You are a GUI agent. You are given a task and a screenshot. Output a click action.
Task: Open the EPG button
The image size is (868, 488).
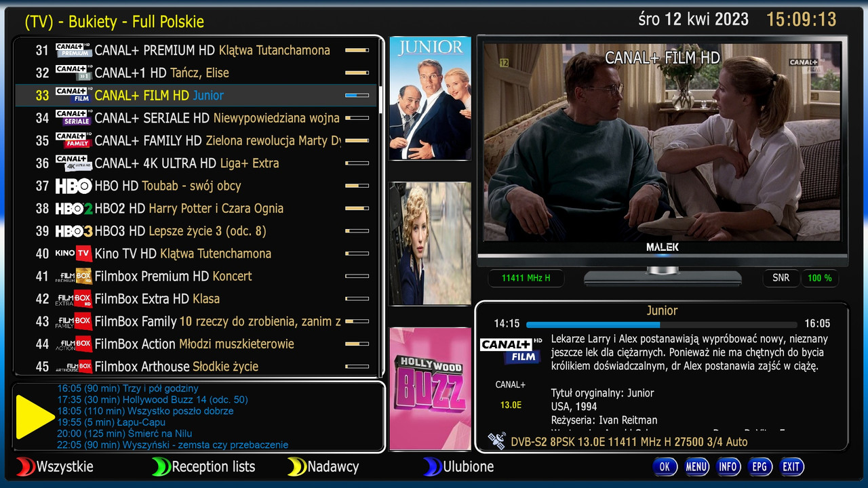[x=759, y=466]
